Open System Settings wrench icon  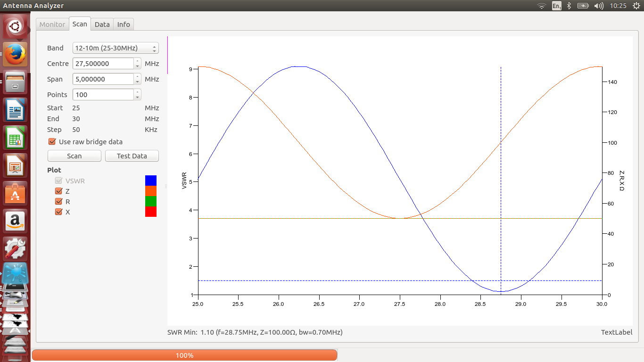(15, 249)
